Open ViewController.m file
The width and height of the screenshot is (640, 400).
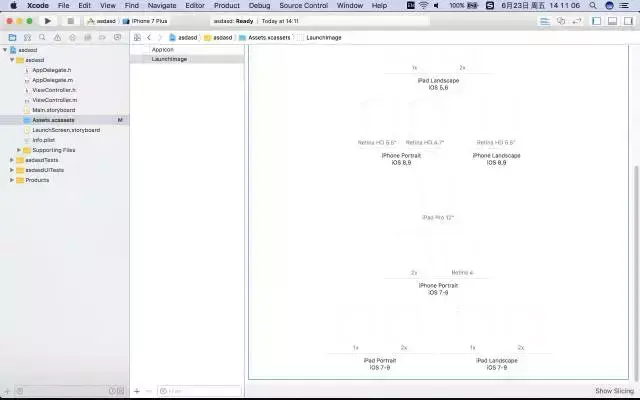click(55, 100)
